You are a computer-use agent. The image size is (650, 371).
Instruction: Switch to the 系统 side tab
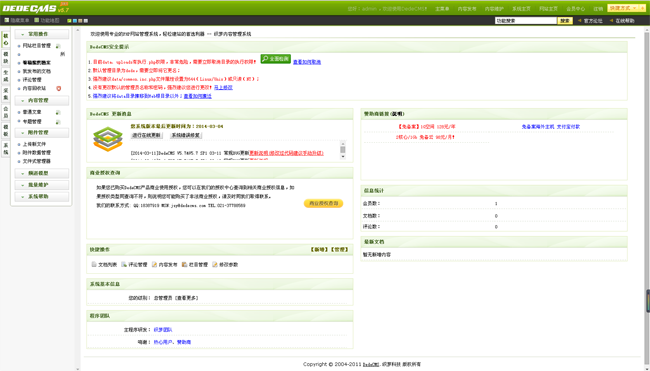(6, 149)
